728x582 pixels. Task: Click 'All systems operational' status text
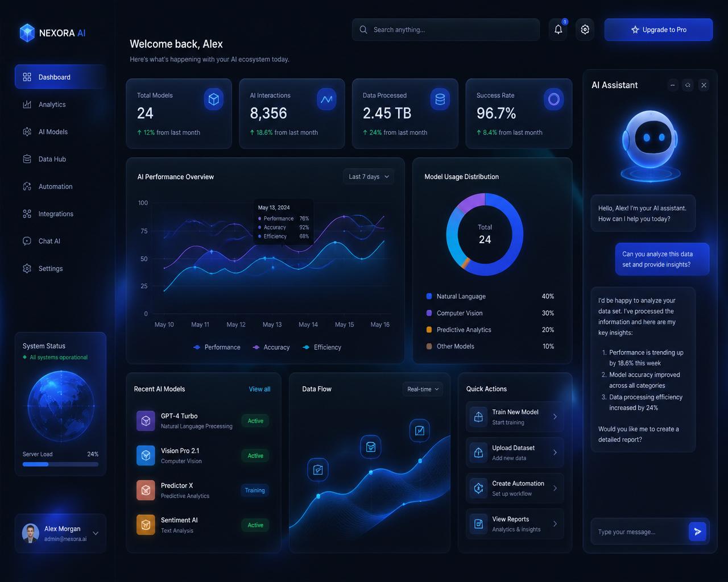(x=59, y=357)
